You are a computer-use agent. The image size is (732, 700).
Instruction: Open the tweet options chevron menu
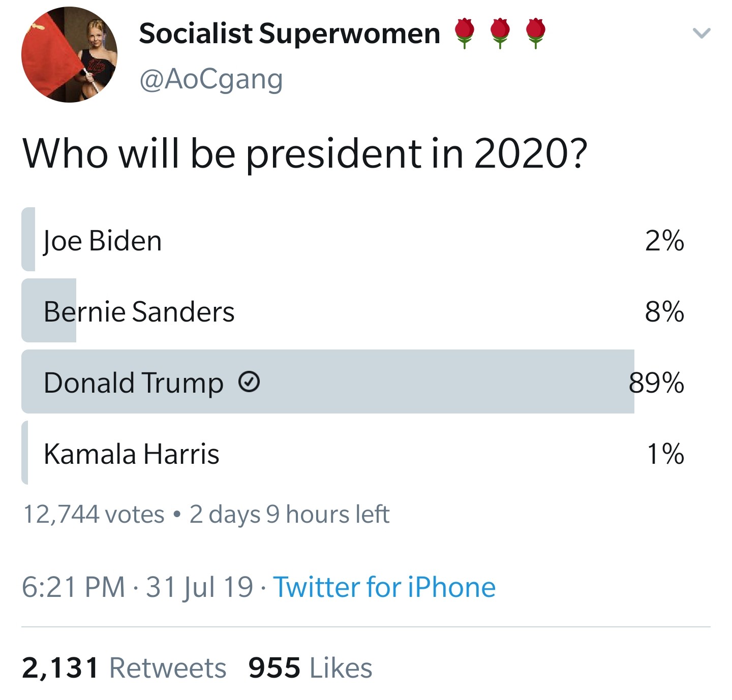(701, 34)
